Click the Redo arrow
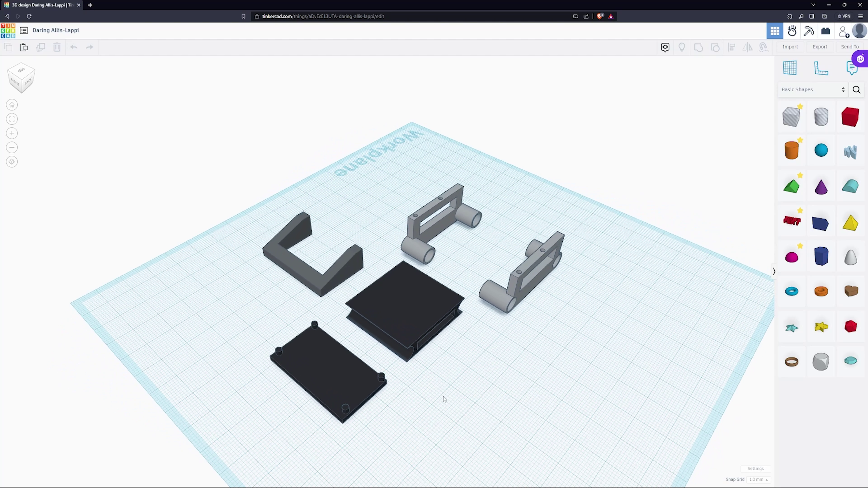868x488 pixels. pyautogui.click(x=90, y=47)
